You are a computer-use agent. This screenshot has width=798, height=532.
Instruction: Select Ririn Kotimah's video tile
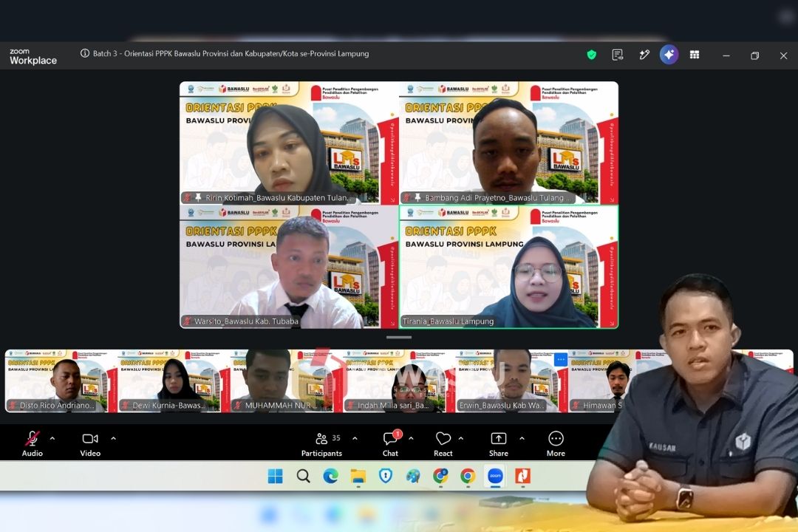point(289,143)
